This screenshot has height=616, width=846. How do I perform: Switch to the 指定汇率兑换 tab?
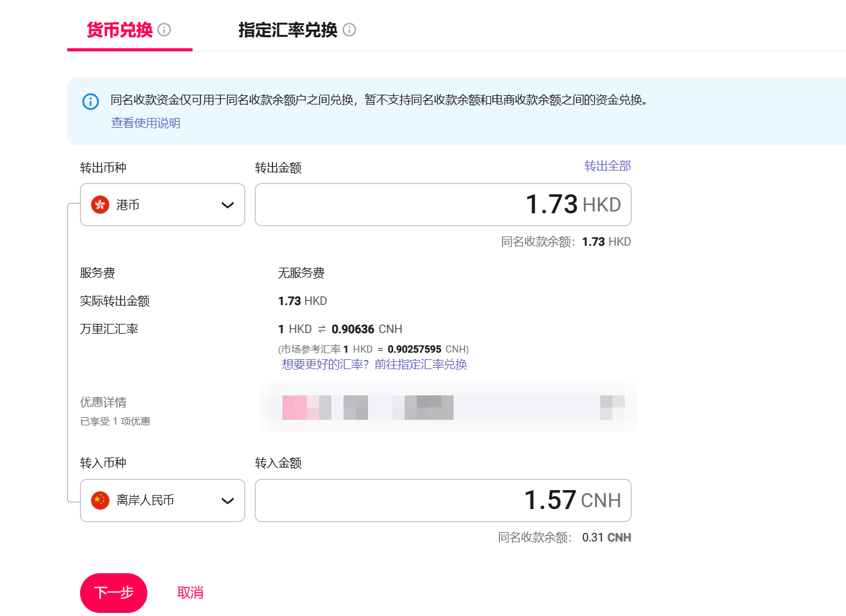[x=287, y=29]
